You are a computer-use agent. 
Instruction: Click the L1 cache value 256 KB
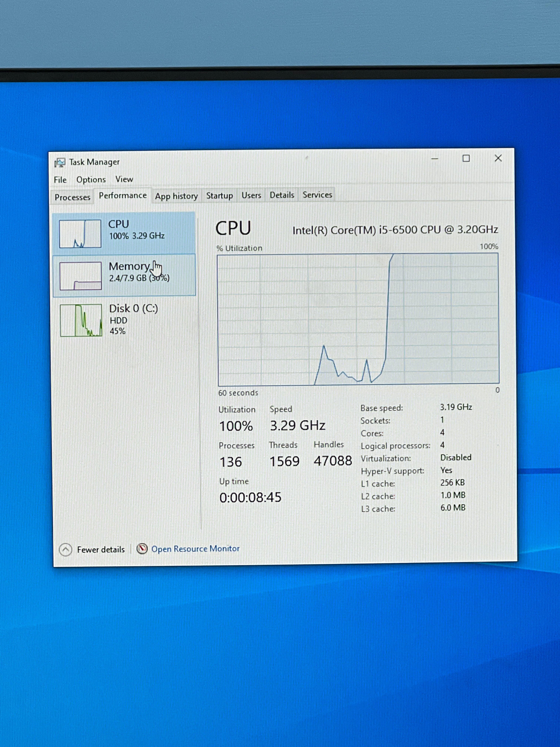point(453,483)
